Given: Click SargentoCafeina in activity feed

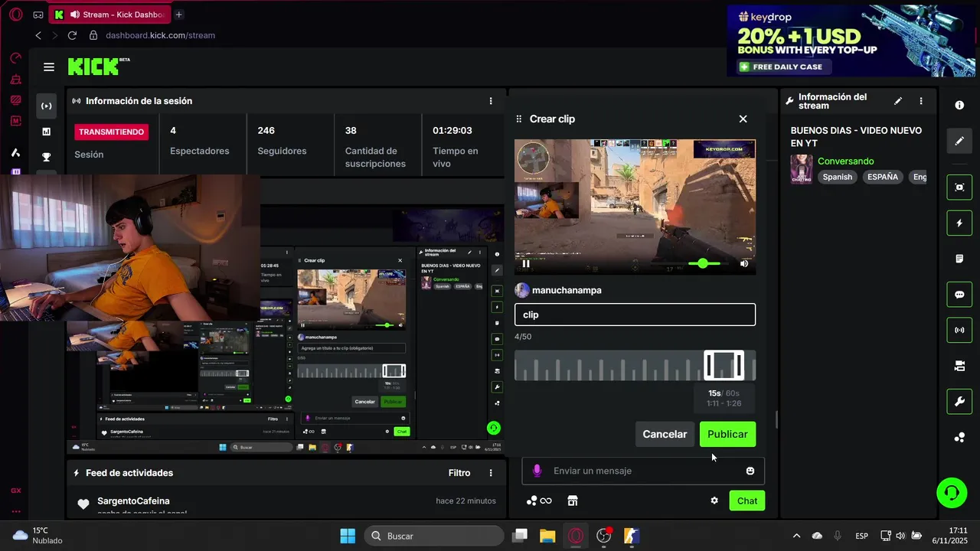Looking at the screenshot, I should pos(133,501).
